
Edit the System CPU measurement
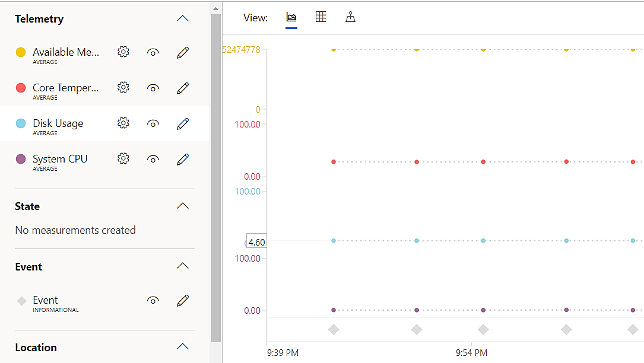point(183,159)
